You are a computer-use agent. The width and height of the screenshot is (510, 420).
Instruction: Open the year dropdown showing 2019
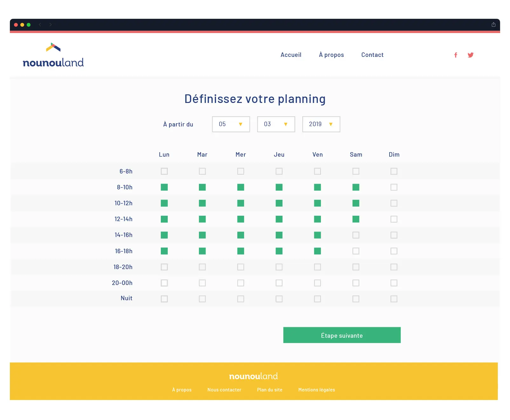pos(321,124)
